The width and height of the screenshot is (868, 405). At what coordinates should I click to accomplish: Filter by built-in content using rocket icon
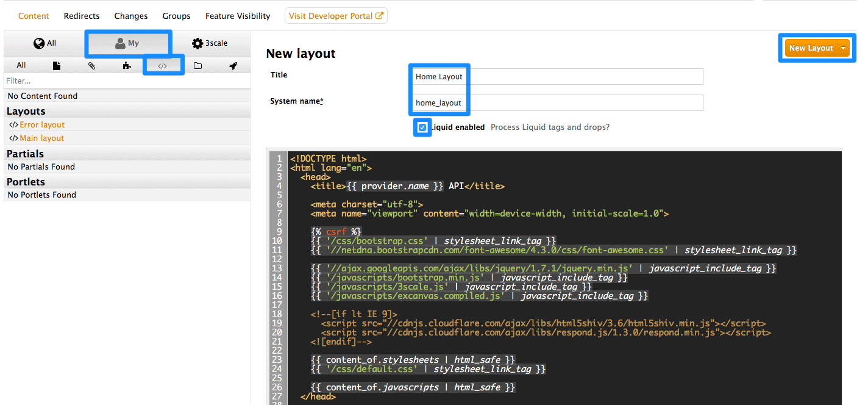[x=233, y=66]
